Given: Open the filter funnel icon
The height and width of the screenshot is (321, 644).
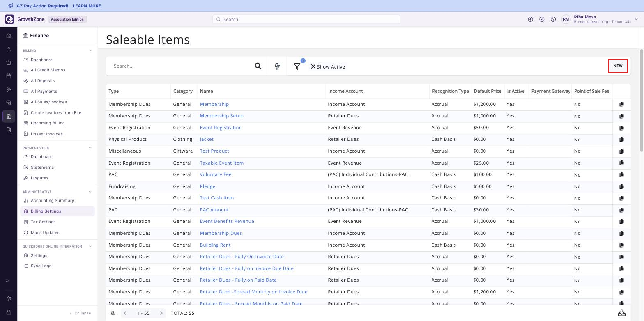Looking at the screenshot, I should click(297, 66).
